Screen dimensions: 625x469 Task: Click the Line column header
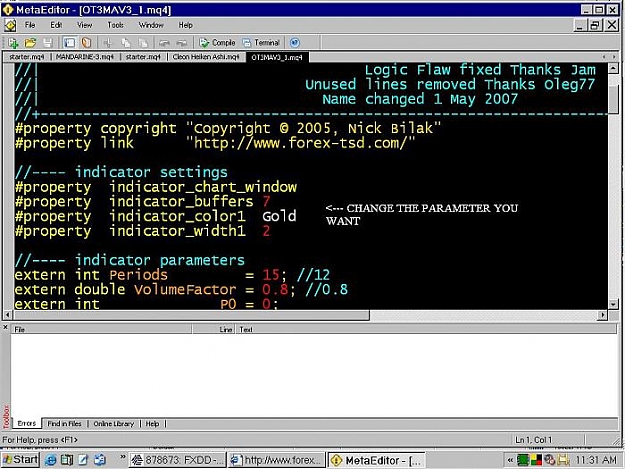(215, 329)
